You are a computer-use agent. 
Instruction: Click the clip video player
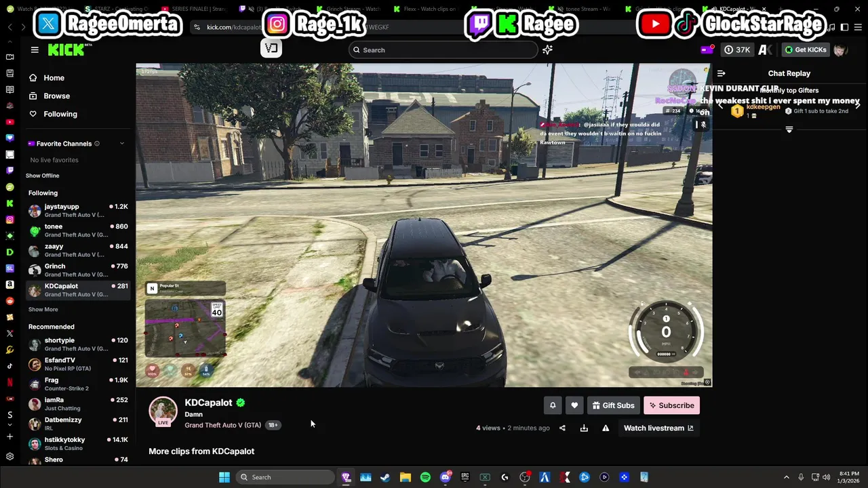pos(424,226)
